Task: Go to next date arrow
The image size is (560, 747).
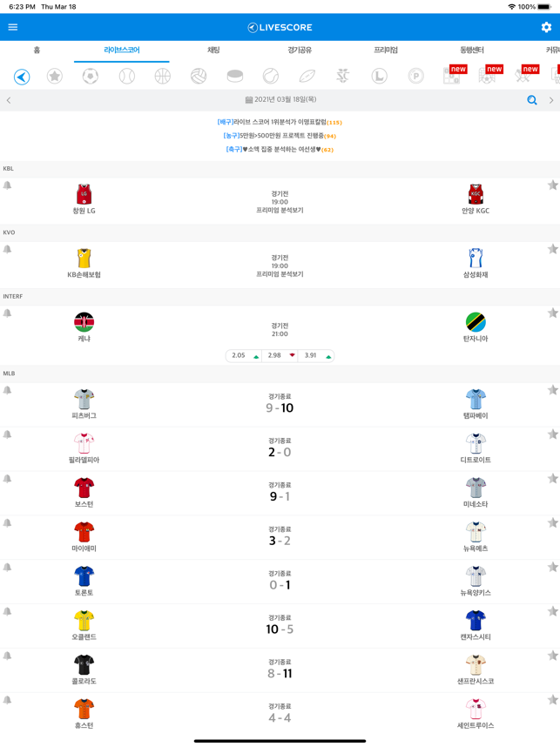Action: (551, 100)
